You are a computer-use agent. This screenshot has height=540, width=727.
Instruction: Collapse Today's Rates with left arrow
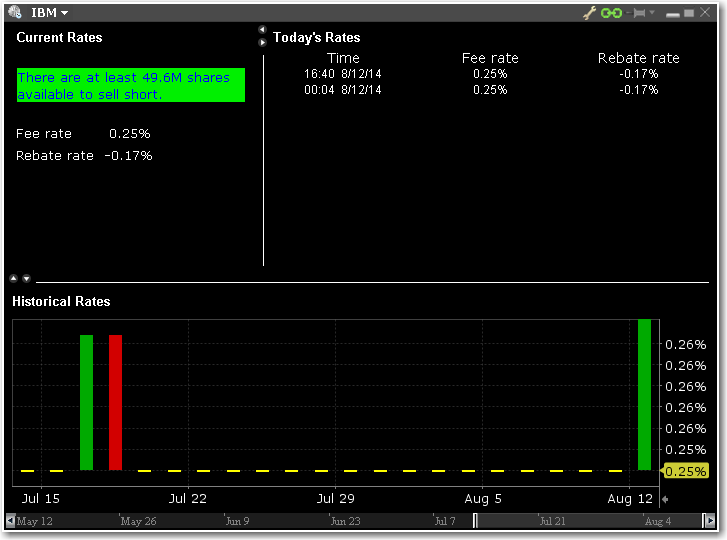pos(262,30)
